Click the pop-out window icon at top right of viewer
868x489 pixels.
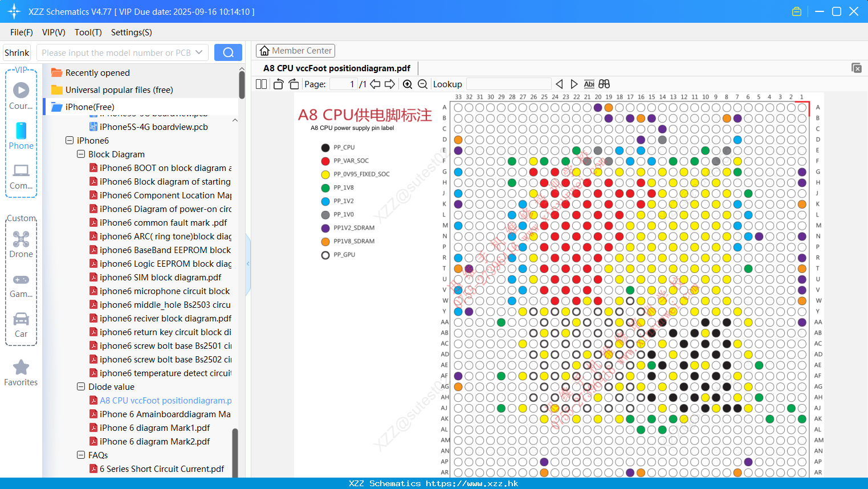point(857,68)
